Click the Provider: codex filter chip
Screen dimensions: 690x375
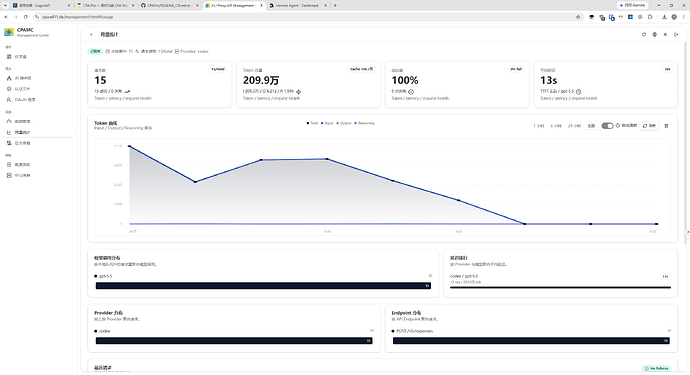click(192, 51)
